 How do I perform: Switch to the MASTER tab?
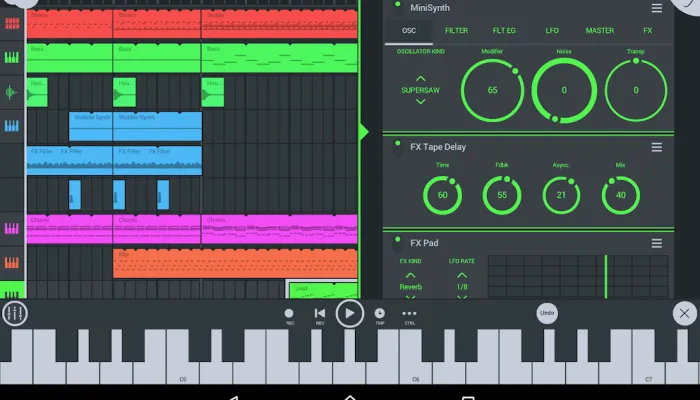[x=600, y=31]
